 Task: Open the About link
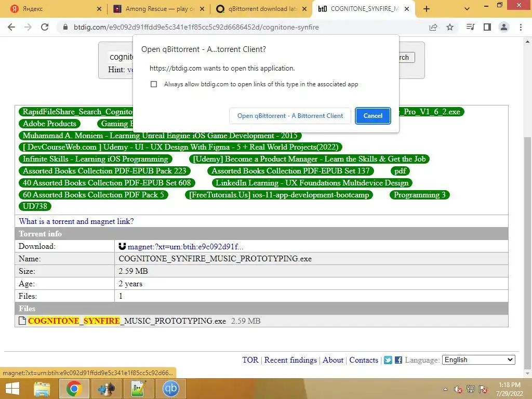(333, 360)
